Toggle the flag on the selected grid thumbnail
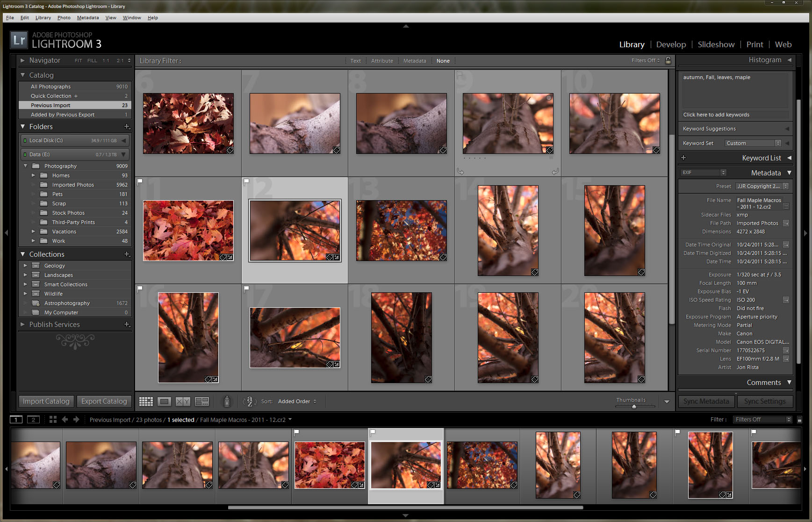 pyautogui.click(x=247, y=181)
